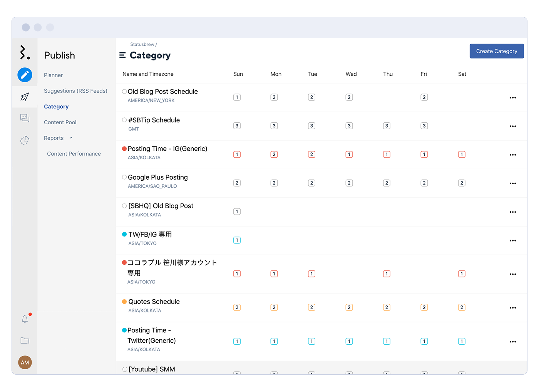The height and width of the screenshot is (392, 539).
Task: Click the blue Compose pencil icon
Action: [25, 75]
